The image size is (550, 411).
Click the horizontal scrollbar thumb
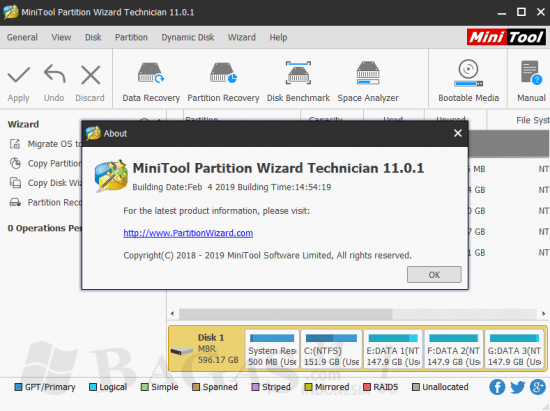(286, 314)
